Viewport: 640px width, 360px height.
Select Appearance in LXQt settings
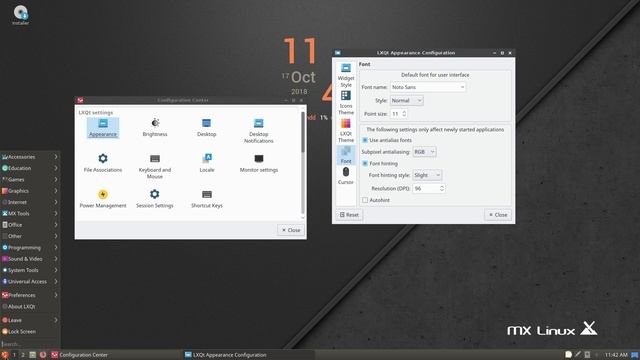(x=103, y=128)
